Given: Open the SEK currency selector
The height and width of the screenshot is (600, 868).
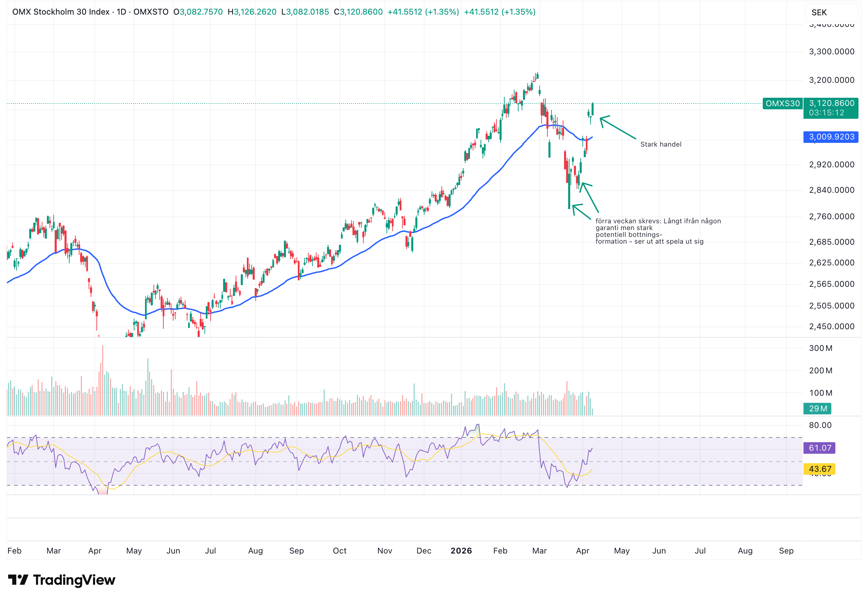Looking at the screenshot, I should pos(831,13).
